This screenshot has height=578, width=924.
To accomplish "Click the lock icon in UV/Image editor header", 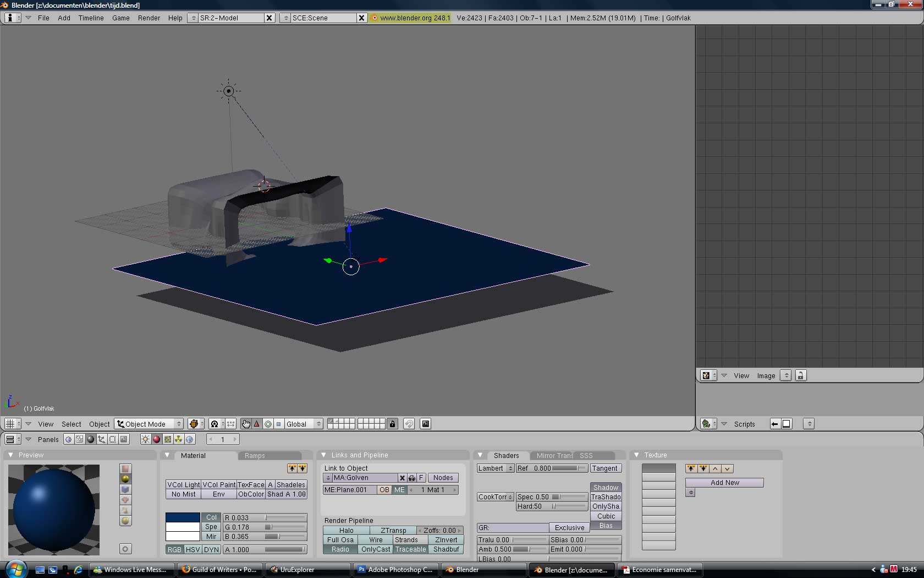I will pos(801,375).
